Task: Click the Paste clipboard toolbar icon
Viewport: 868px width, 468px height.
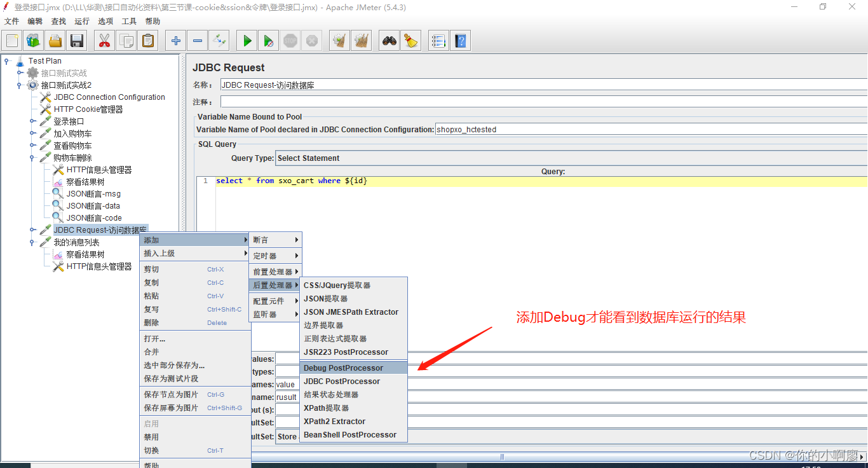Action: pyautogui.click(x=148, y=41)
